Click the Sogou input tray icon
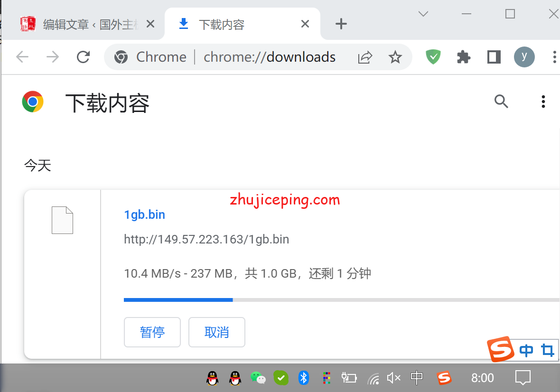 click(x=444, y=378)
